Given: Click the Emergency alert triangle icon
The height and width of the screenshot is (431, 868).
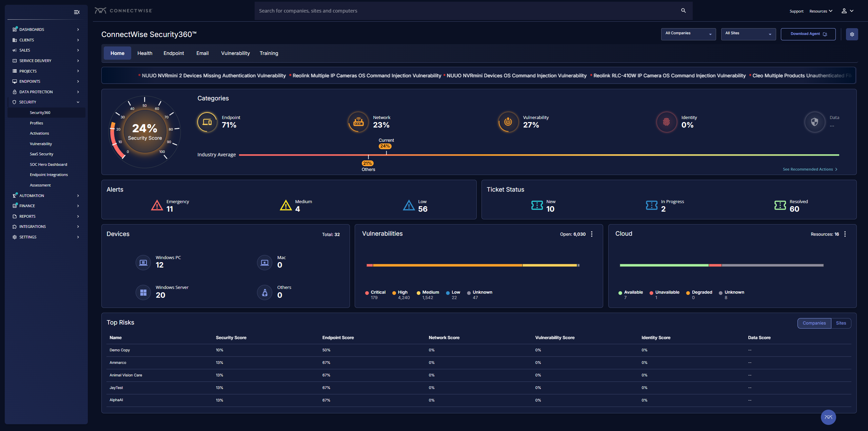Looking at the screenshot, I should coord(157,205).
